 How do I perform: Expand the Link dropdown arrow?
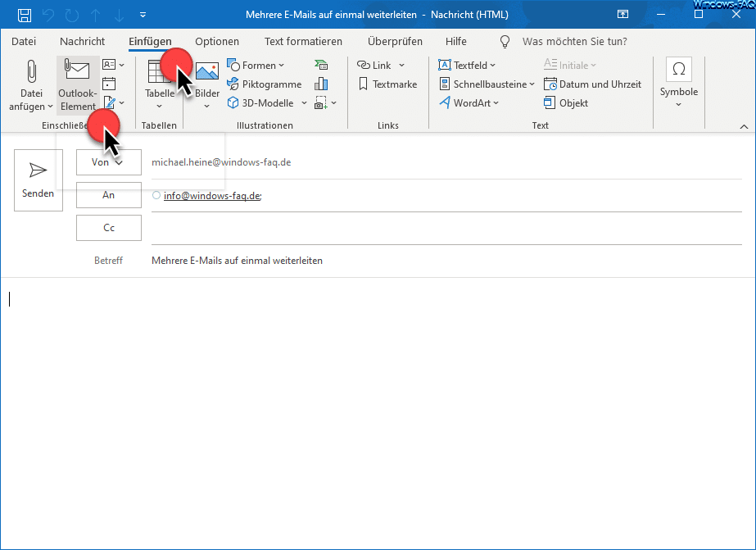pyautogui.click(x=401, y=65)
